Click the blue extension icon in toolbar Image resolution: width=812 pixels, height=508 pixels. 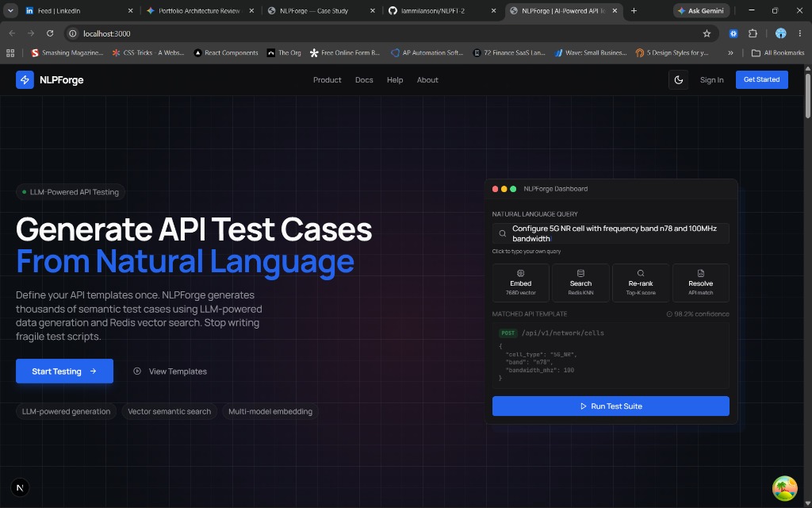point(733,33)
